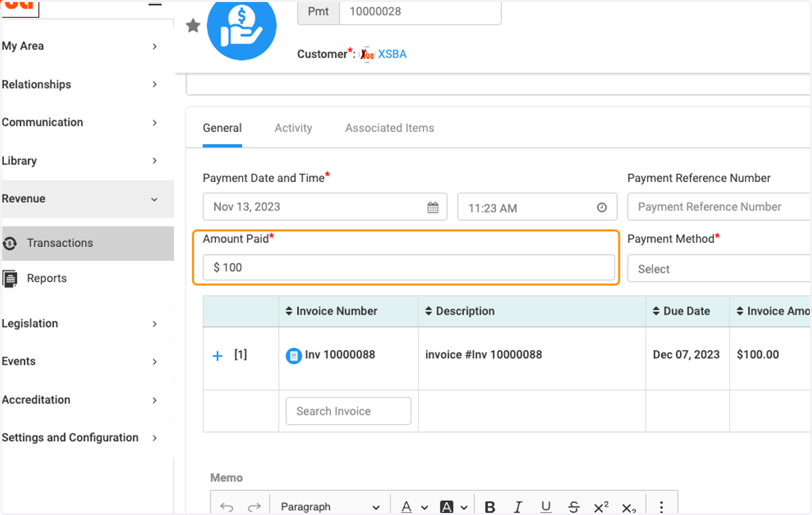Screen dimensions: 812x515
Task: Click description text invoice #Inv 10000088
Action: click(484, 355)
